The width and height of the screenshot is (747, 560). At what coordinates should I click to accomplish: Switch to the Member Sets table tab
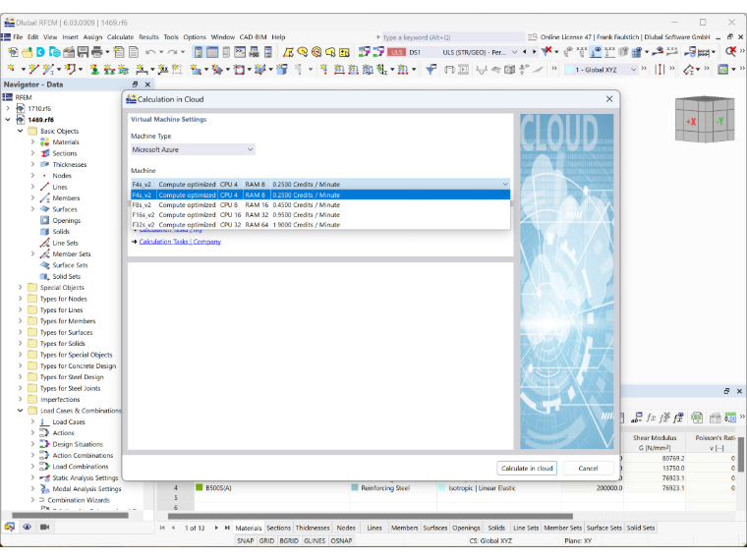click(562, 528)
